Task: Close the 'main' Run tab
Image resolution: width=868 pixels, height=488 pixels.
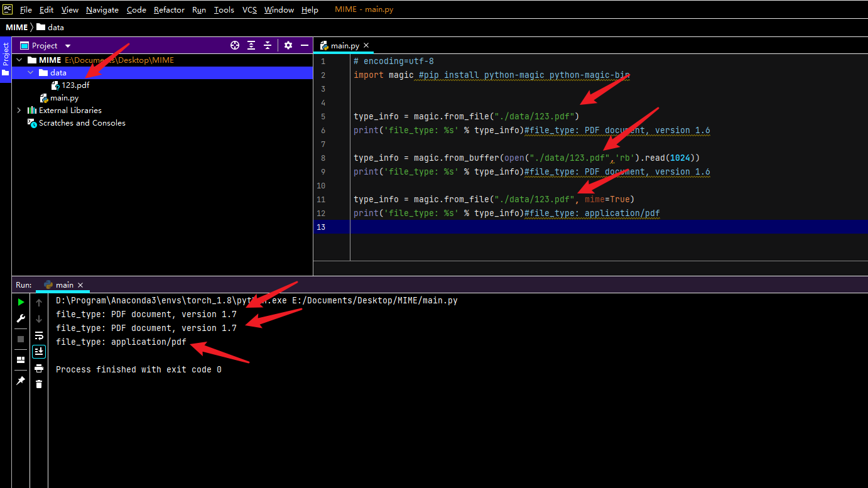Action: [x=80, y=285]
